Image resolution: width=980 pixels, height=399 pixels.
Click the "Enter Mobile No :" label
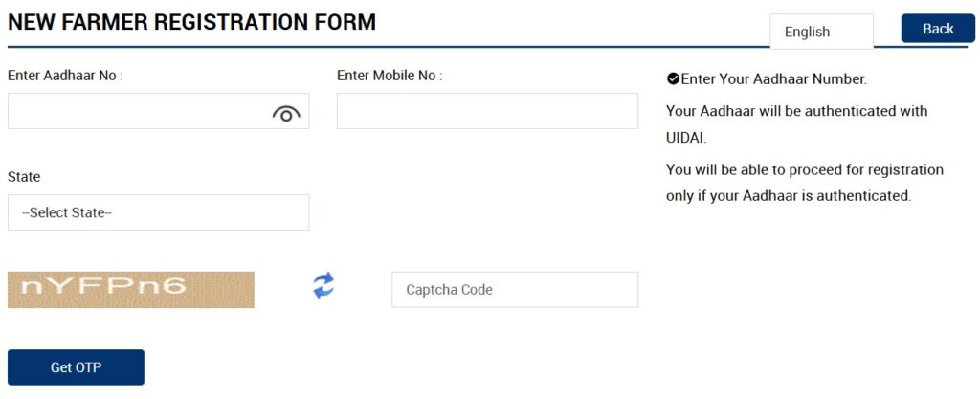pyautogui.click(x=390, y=75)
